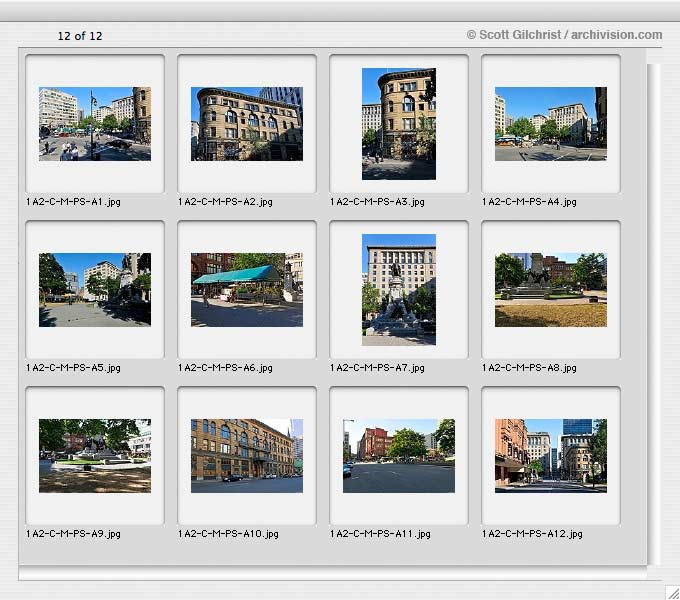Select the 1A2-C-M-PS-A4.jpg thumbnail

pos(551,124)
